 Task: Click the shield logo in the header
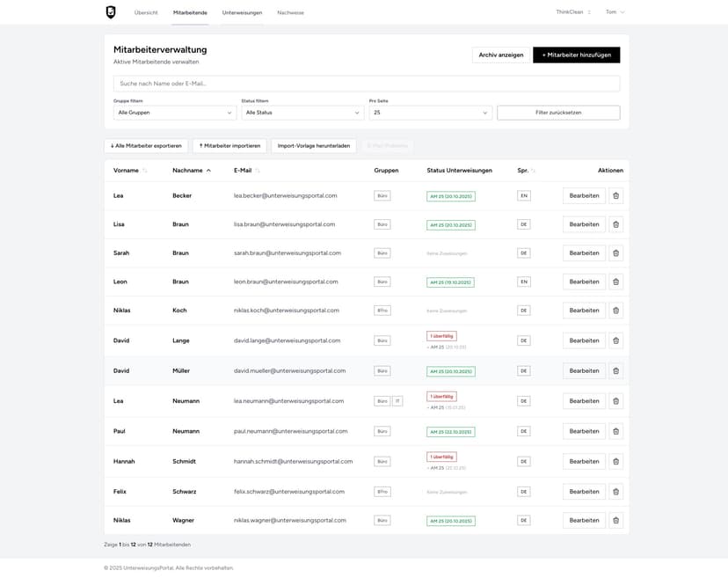pos(111,12)
